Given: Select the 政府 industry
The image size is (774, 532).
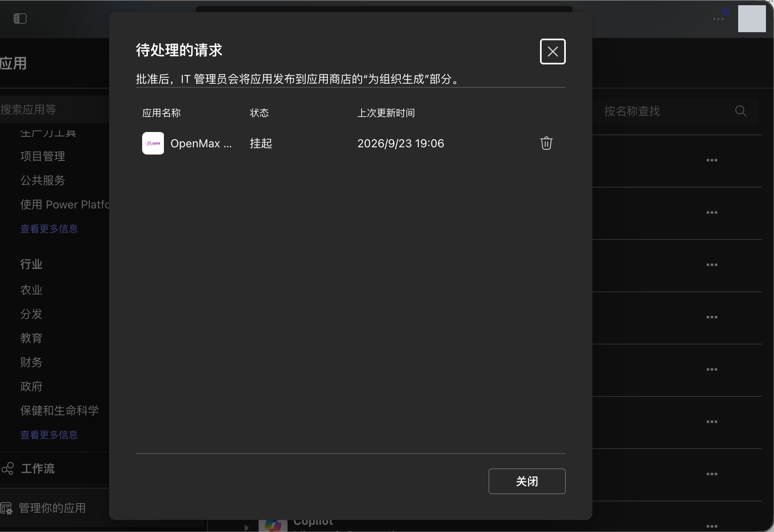Looking at the screenshot, I should (x=31, y=386).
